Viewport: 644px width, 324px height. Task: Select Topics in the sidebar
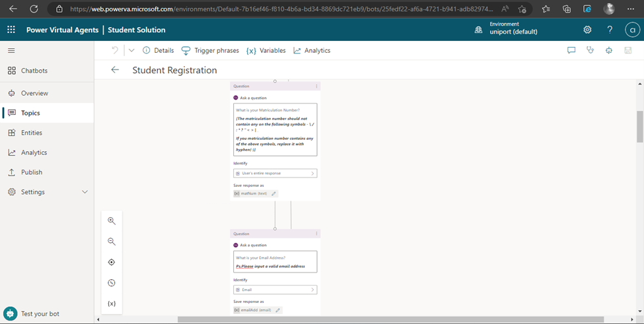pos(47,113)
